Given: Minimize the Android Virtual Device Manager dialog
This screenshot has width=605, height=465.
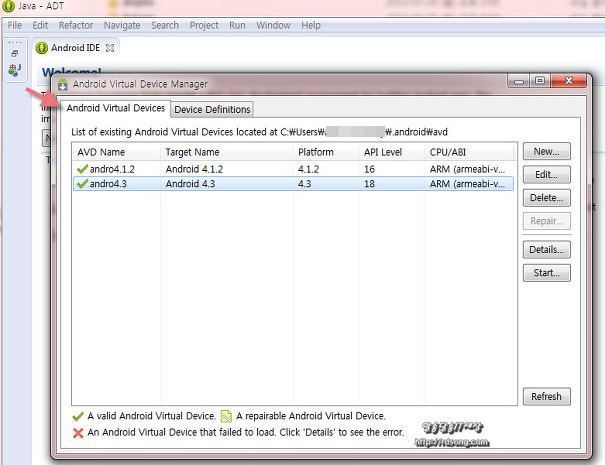Looking at the screenshot, I should pyautogui.click(x=519, y=81).
